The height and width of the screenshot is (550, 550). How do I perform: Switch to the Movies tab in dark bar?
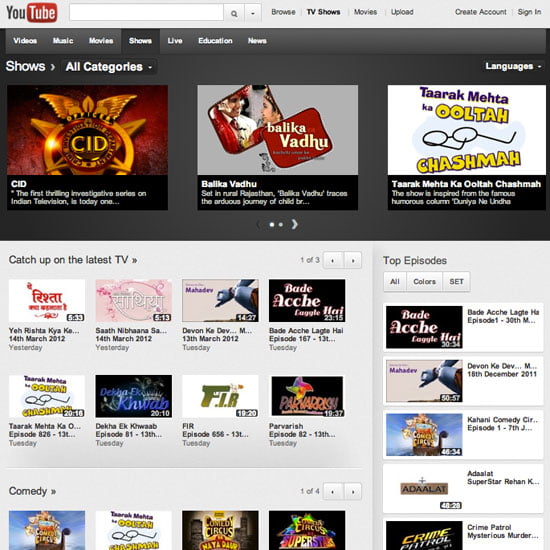click(x=101, y=41)
